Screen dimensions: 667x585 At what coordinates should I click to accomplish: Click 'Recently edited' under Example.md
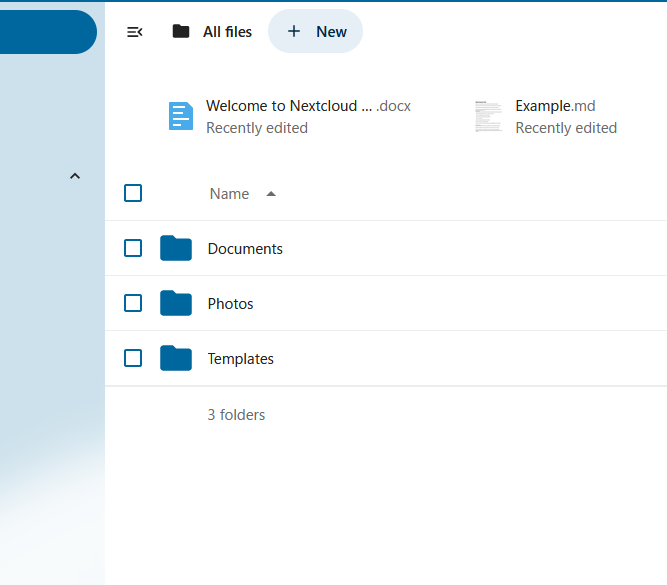pyautogui.click(x=566, y=128)
